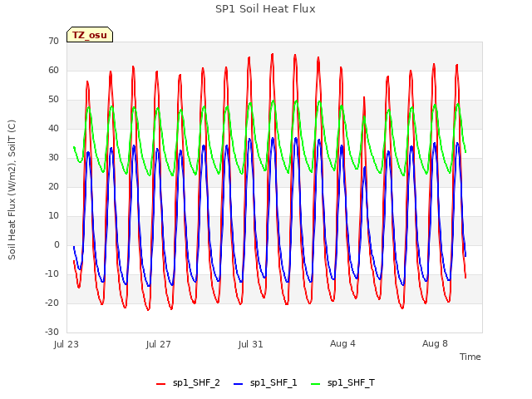Click the 40 y-axis tick label
The image size is (532, 399).
coord(53,128)
